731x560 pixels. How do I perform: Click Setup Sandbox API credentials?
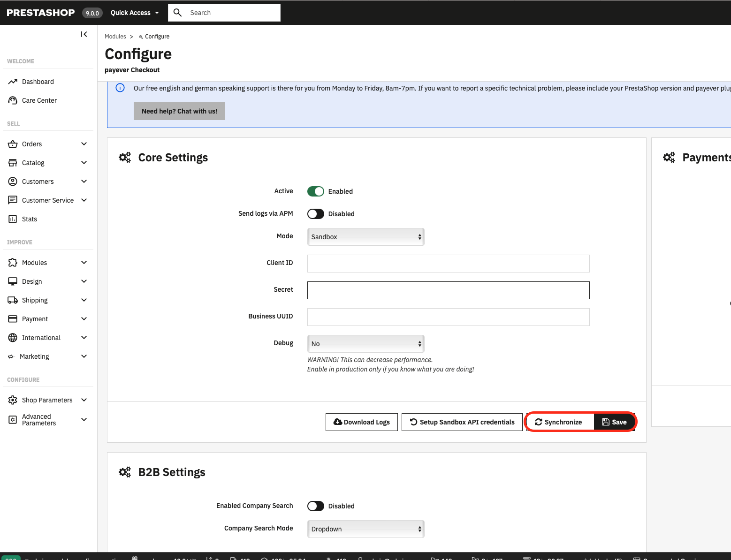click(462, 422)
